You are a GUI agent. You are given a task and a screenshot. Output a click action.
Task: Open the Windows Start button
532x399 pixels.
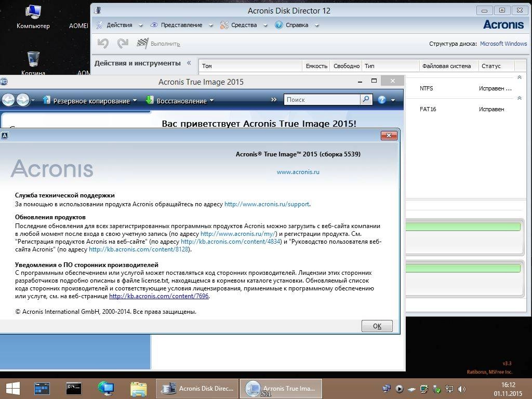coord(13,389)
